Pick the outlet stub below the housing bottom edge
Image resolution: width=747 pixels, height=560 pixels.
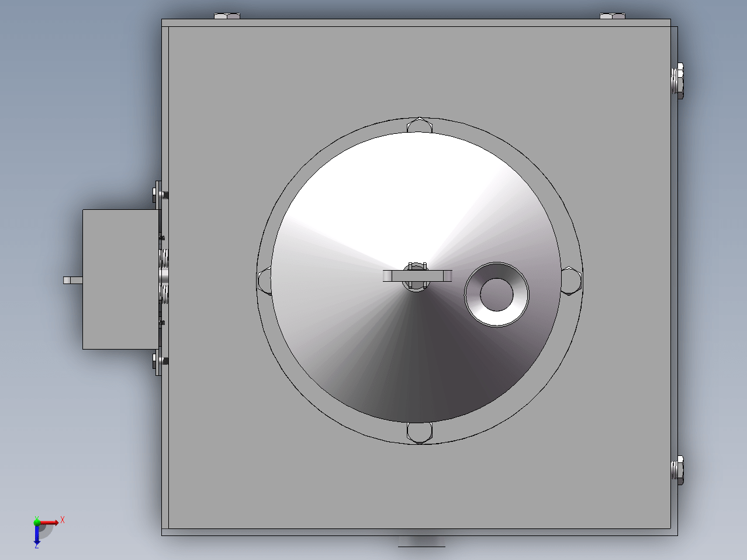[x=421, y=541]
